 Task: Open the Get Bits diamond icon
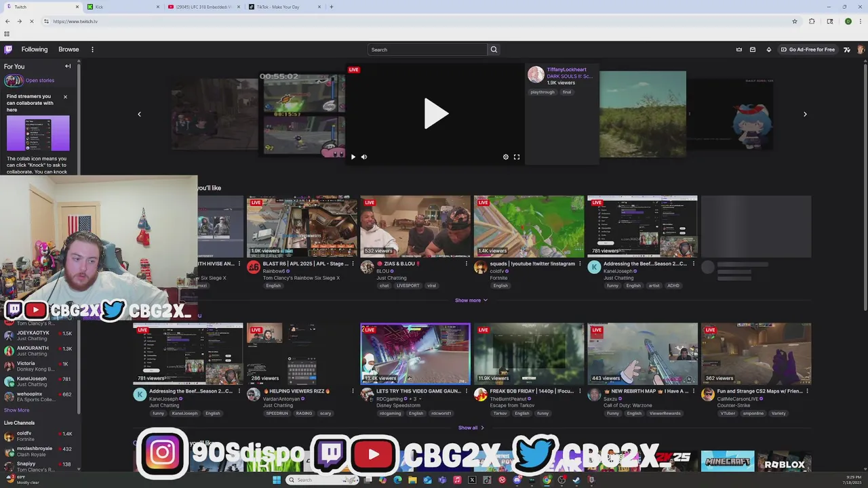click(x=768, y=49)
